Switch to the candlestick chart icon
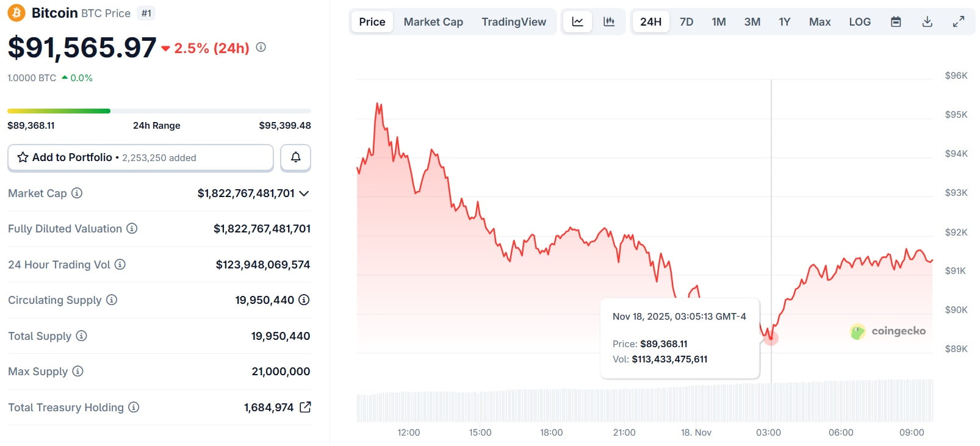 (609, 22)
